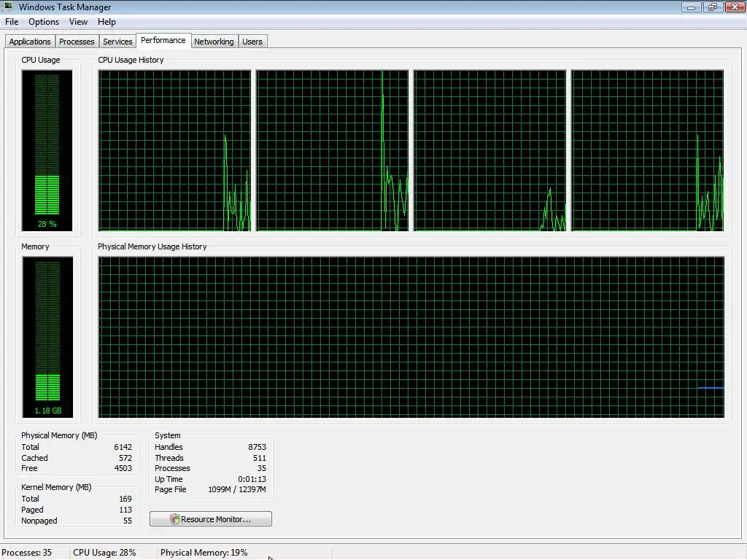Click the shield icon on Resource Monitor button
Image resolution: width=747 pixels, height=560 pixels.
point(175,519)
